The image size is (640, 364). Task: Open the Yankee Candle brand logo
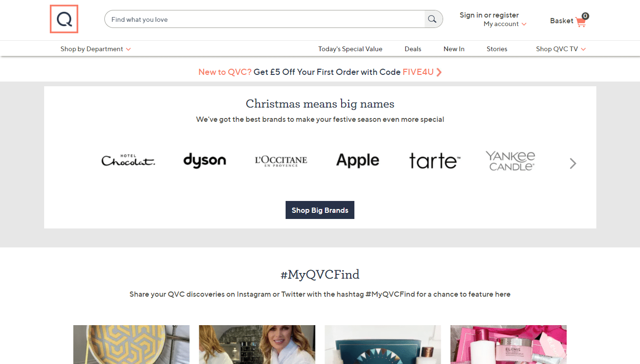pos(510,161)
